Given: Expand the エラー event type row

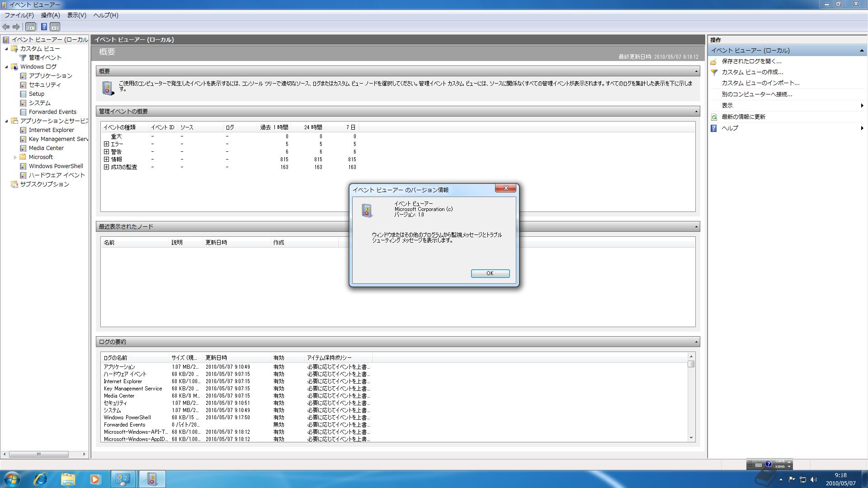Looking at the screenshot, I should tap(106, 144).
